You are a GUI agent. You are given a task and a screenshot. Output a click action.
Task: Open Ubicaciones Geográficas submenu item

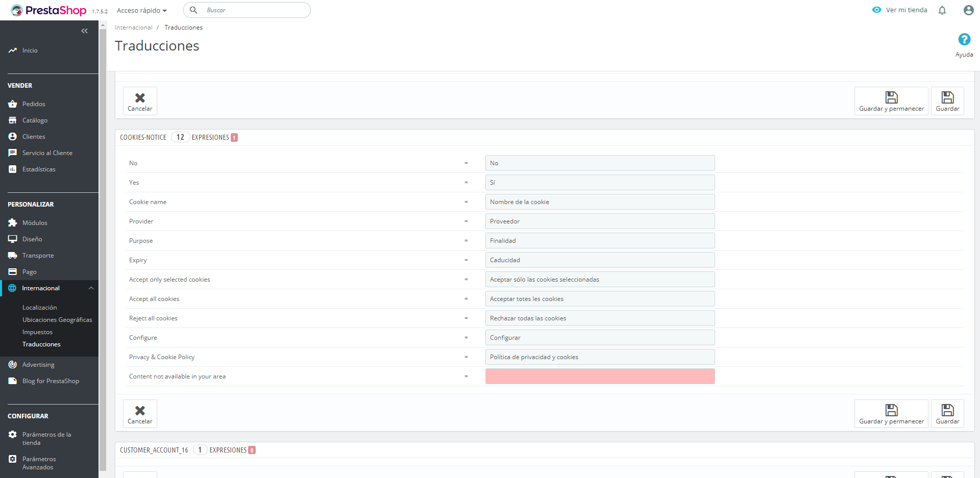coord(57,320)
